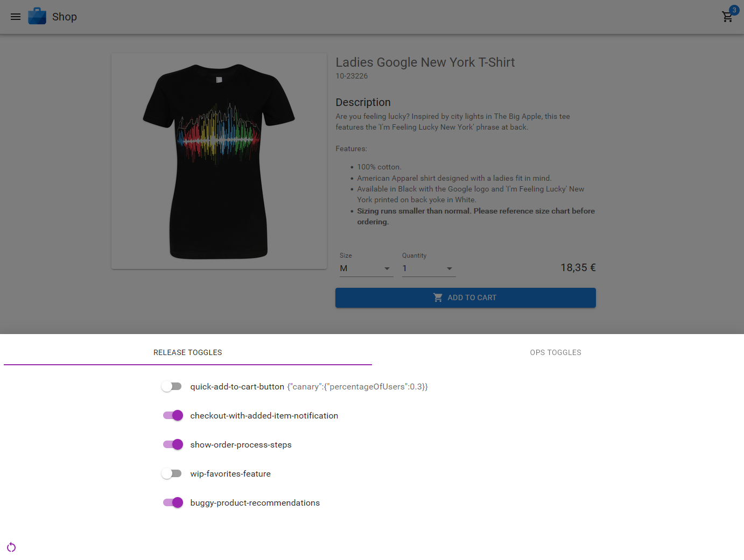Click the Ladies Google New York T-Shirt title
Screen dimensions: 744x560
click(x=425, y=62)
